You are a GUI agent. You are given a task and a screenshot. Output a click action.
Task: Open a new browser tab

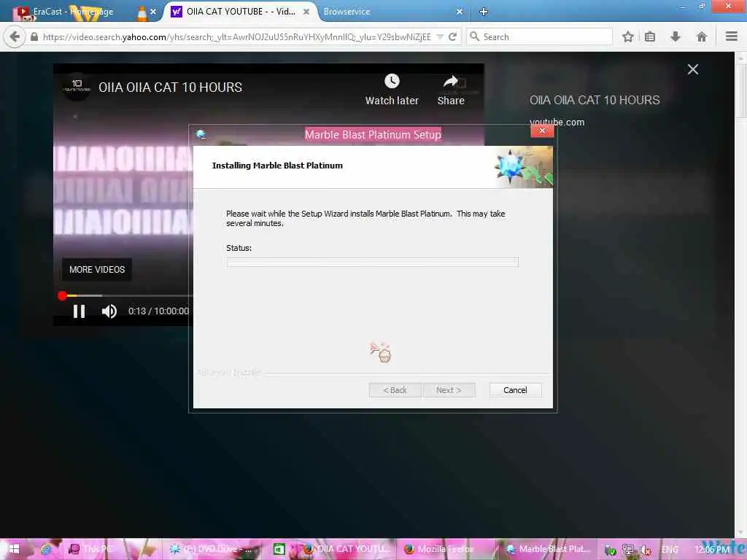pos(483,12)
